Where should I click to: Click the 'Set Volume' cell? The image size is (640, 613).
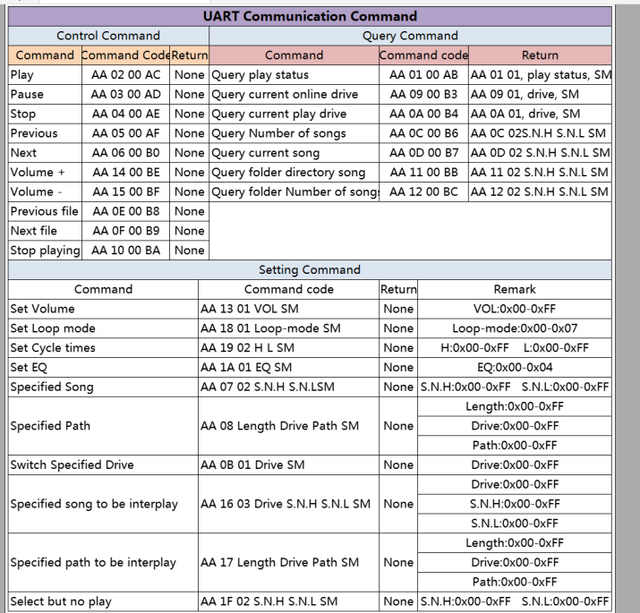[x=103, y=309]
